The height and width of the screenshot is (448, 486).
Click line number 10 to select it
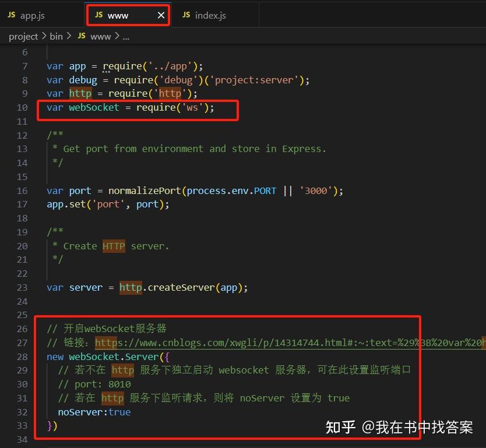22,107
